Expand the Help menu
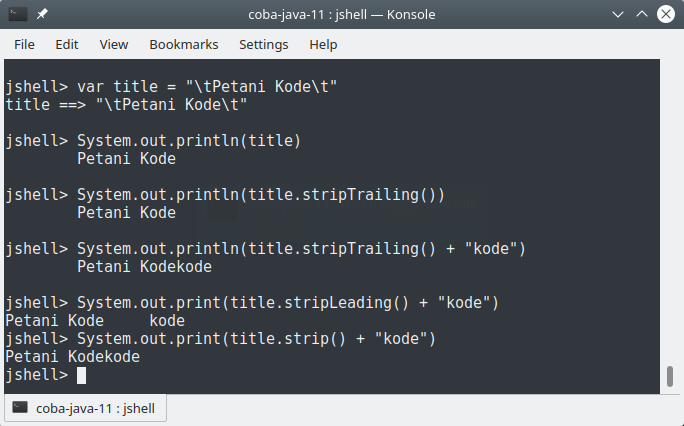 [323, 44]
